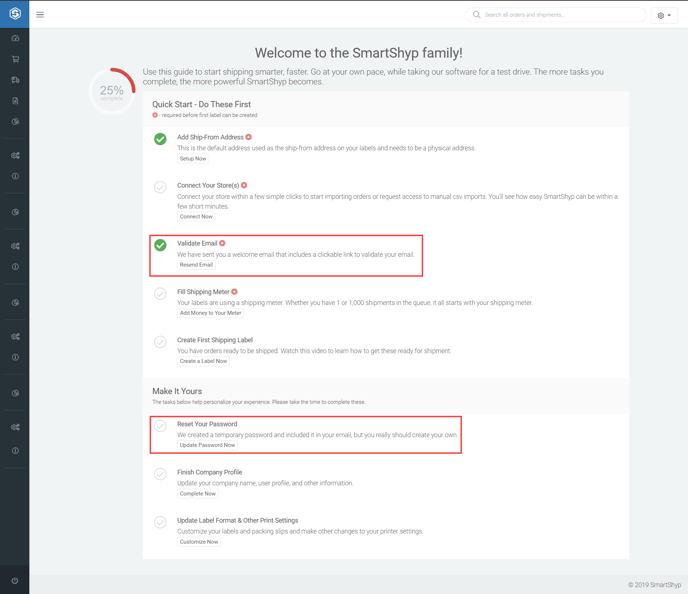Click the '© 2019 SmartShyp' footer text

tap(654, 585)
